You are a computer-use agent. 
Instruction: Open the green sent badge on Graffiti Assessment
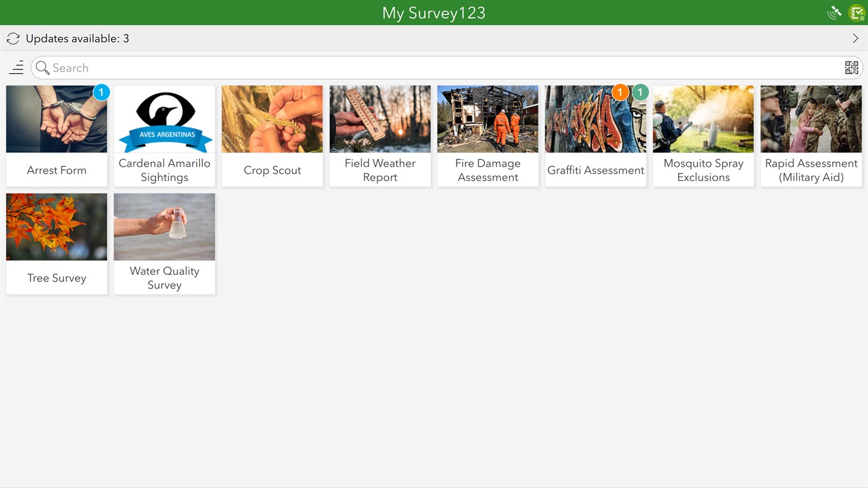point(640,92)
